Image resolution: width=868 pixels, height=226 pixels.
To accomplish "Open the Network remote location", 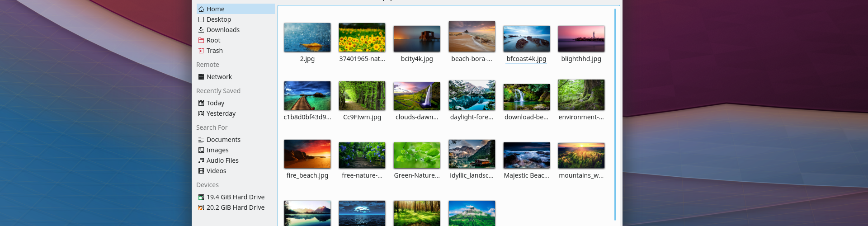I will coord(219,77).
